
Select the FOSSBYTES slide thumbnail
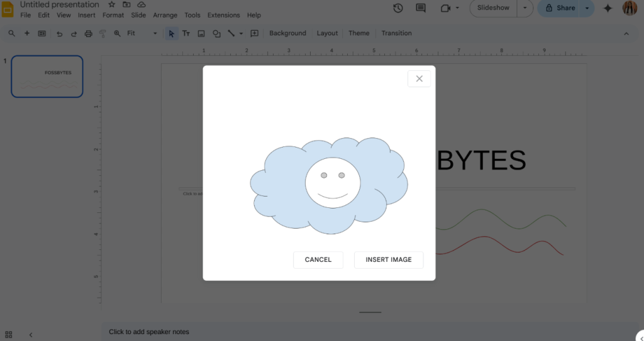(x=47, y=77)
